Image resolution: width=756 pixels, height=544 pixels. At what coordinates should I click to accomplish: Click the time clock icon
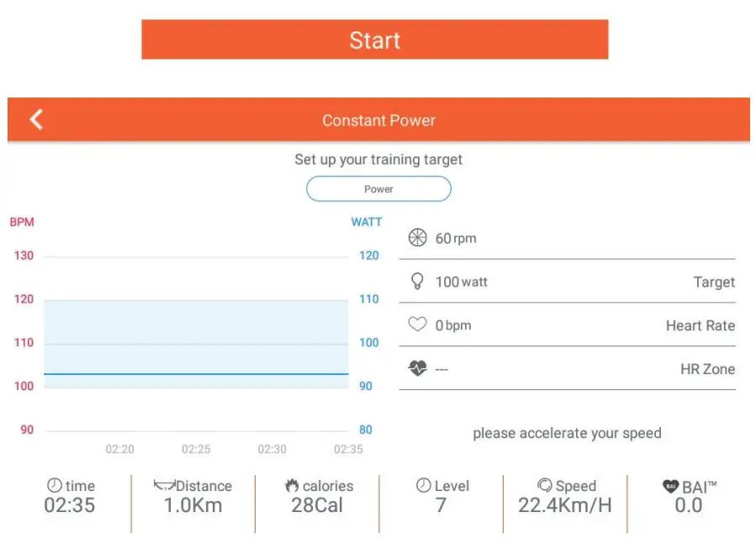[x=55, y=486]
